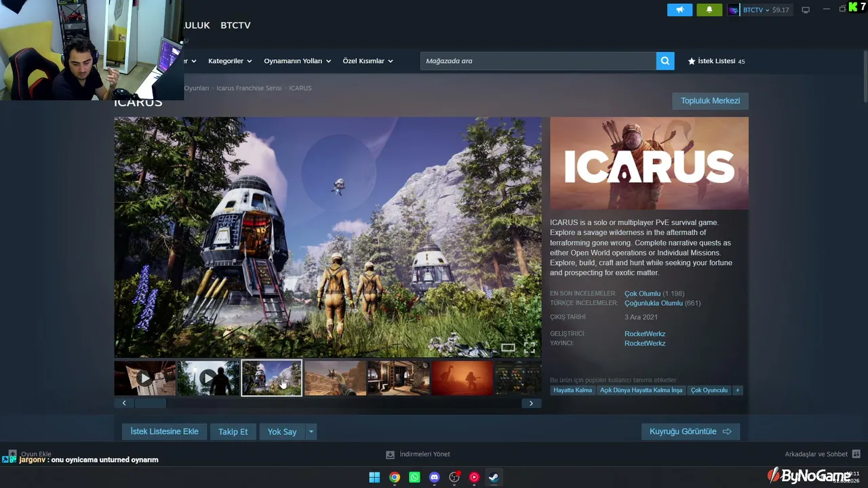Click the red circular taskbar icon

(x=474, y=477)
